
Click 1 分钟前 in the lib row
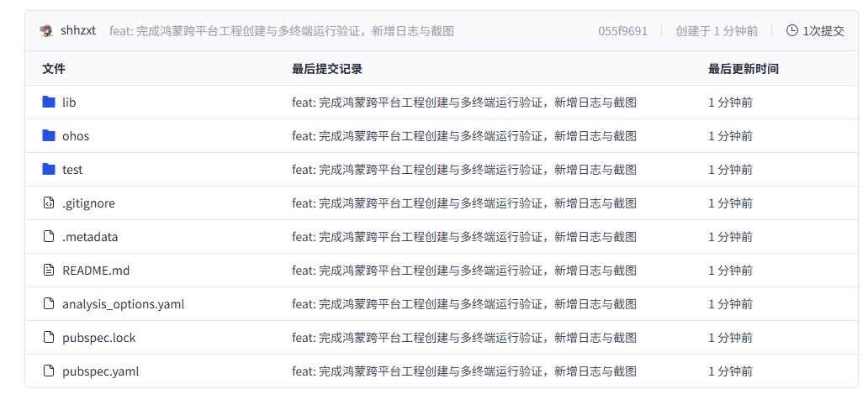(x=730, y=103)
